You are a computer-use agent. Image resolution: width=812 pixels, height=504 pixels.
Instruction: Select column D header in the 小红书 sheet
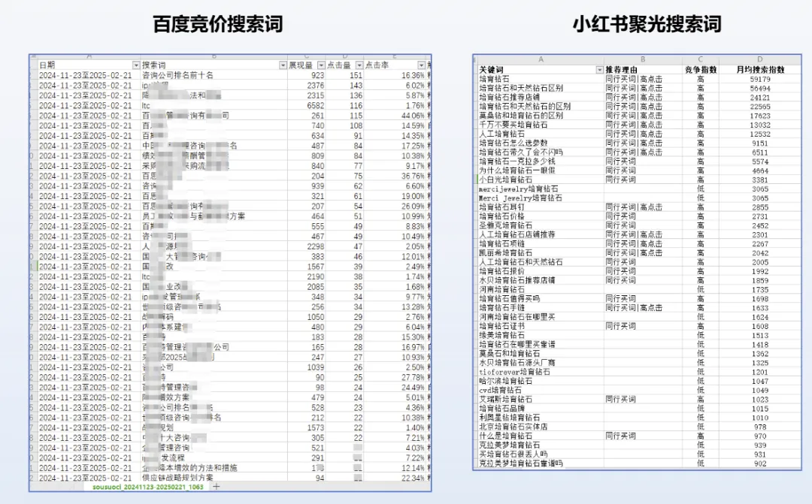coord(759,59)
